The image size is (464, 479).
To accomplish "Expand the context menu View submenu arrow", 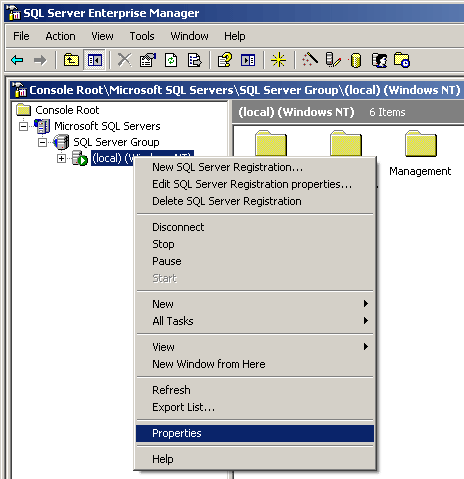I will [366, 347].
